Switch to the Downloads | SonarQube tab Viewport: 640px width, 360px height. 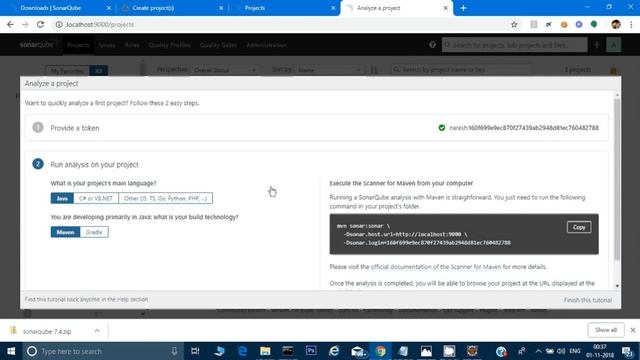point(51,8)
